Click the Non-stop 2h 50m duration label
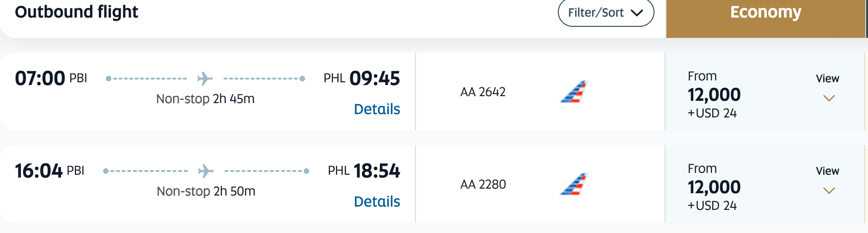The height and width of the screenshot is (233, 868). pyautogui.click(x=206, y=191)
